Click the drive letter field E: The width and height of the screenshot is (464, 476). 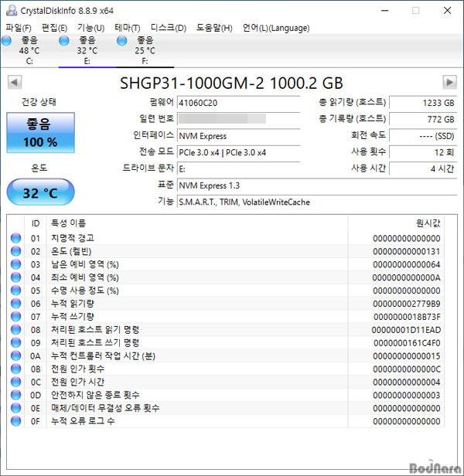pyautogui.click(x=239, y=168)
